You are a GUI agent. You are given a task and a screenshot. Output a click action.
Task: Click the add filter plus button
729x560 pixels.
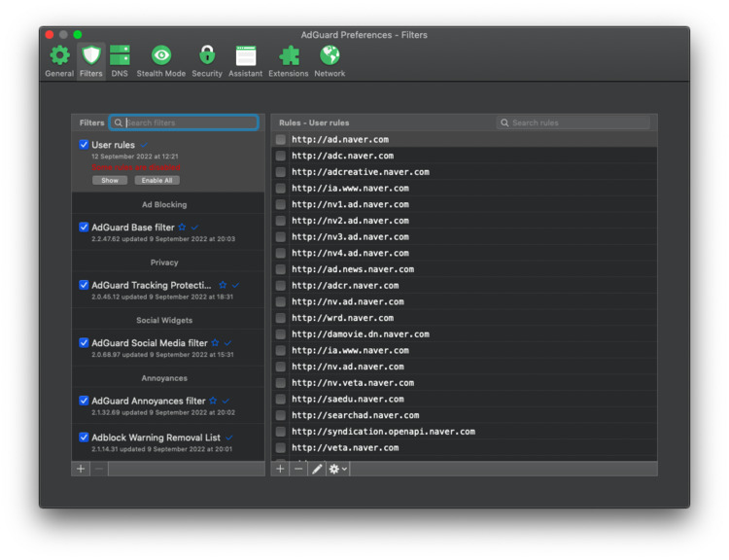tap(81, 469)
